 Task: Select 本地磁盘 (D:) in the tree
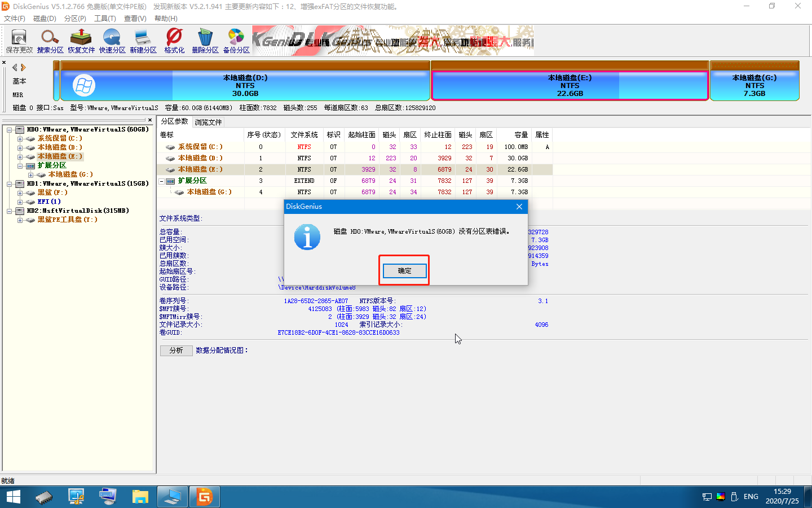60,147
